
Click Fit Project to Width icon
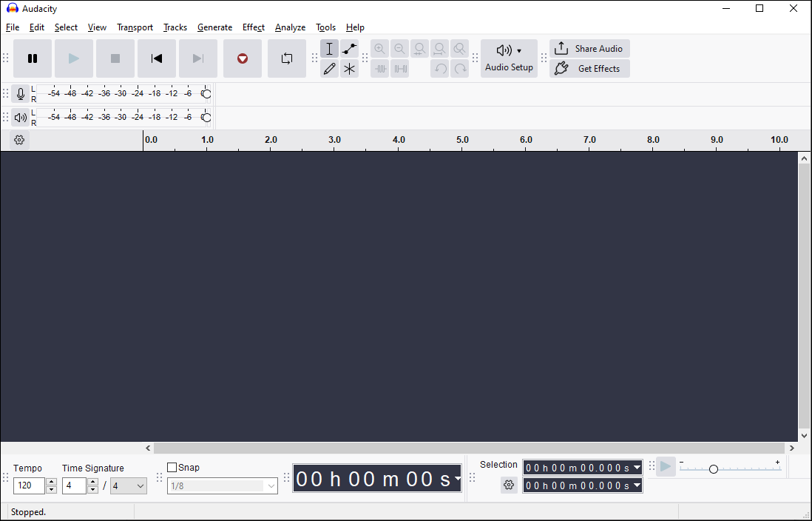coord(440,49)
